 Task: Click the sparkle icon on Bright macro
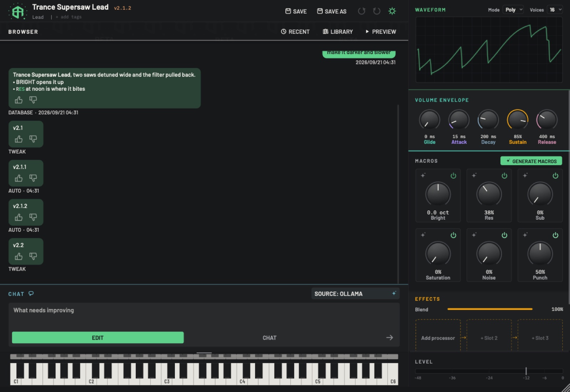pos(423,176)
